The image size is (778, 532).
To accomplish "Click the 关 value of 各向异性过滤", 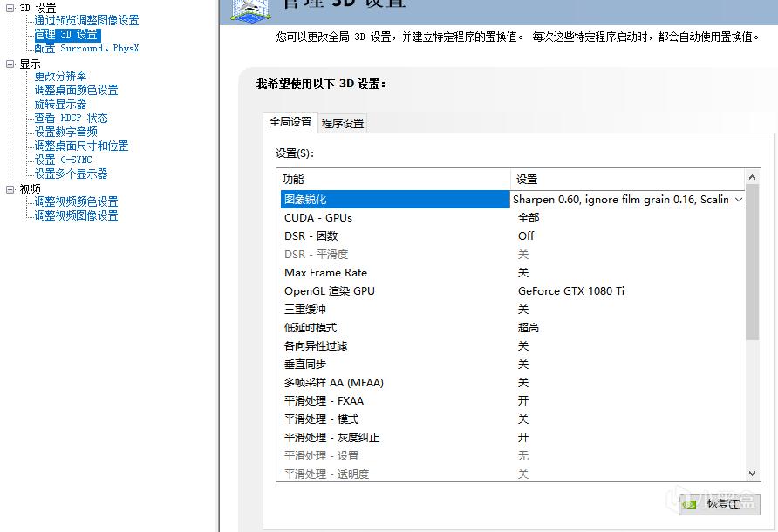I will click(523, 346).
